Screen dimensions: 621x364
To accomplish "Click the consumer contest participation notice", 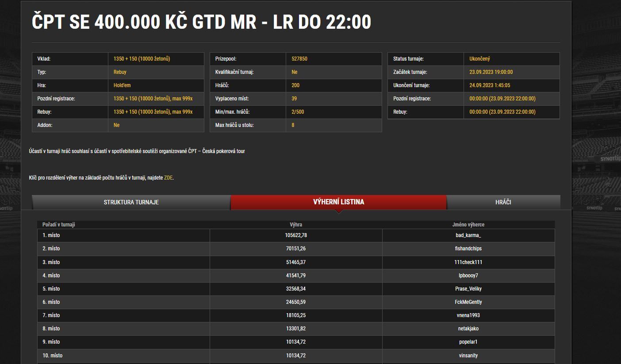I will point(137,151).
